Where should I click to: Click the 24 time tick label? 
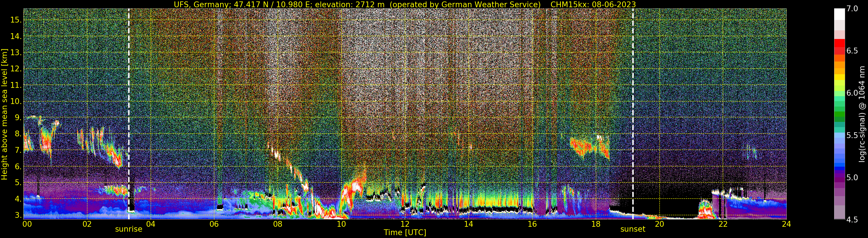point(786,224)
